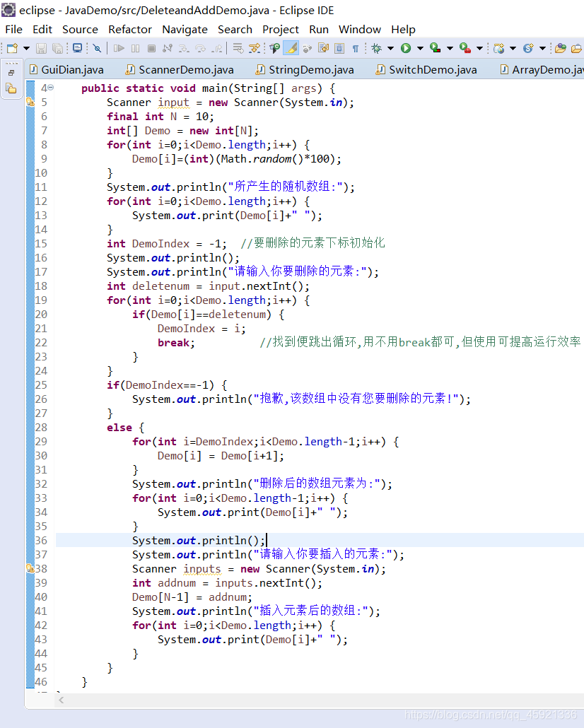Click the Resume debug icon

tap(119, 48)
